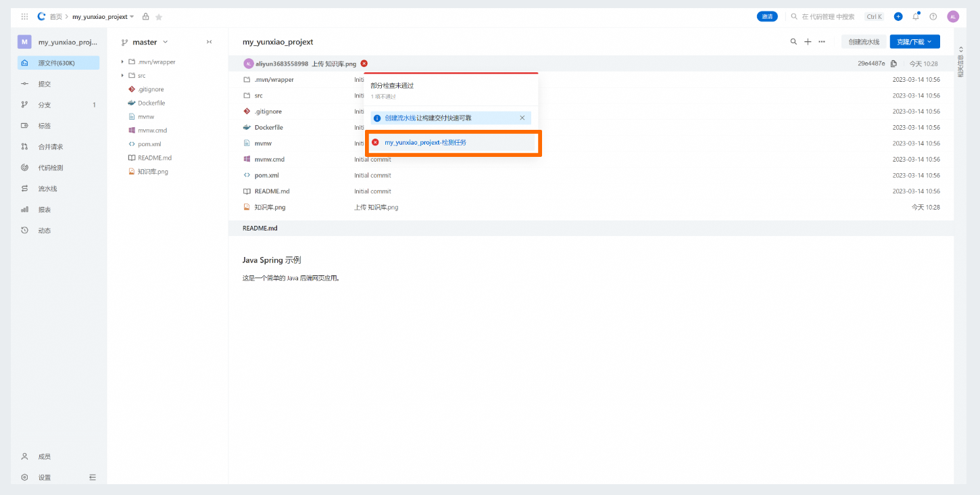This screenshot has height=495, width=980.
Task: Close the pipeline tip banner
Action: point(522,118)
